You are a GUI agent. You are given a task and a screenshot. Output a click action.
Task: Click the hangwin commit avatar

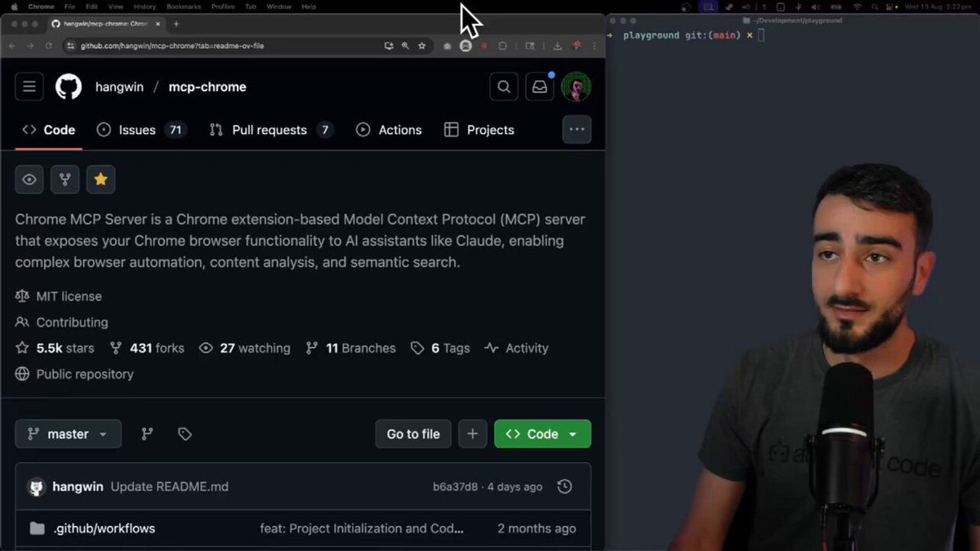point(36,487)
